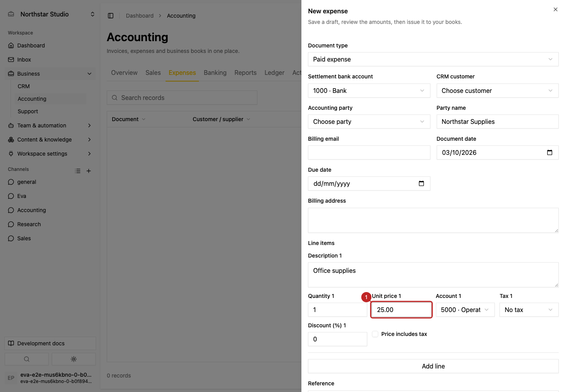Open the workspace switcher next to Northstar Studio

click(x=93, y=14)
